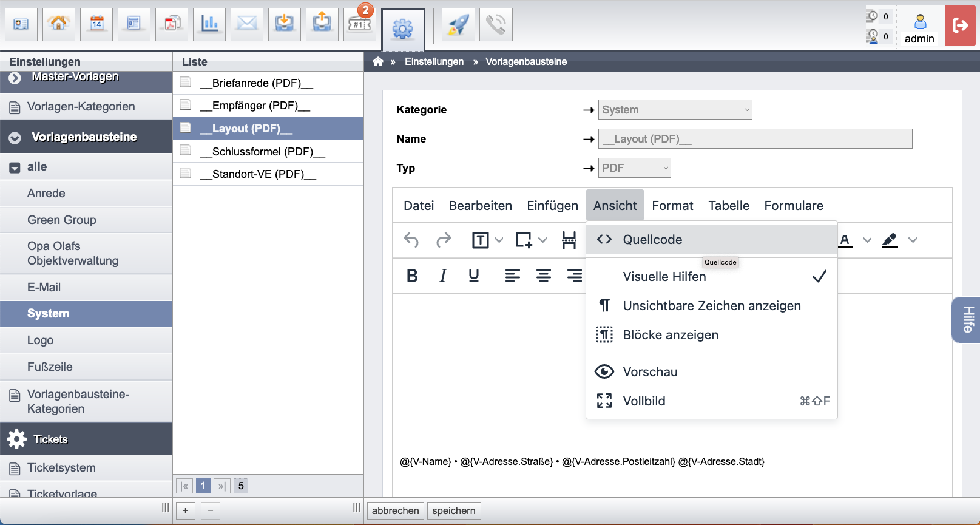Open the Format menu

click(x=672, y=206)
